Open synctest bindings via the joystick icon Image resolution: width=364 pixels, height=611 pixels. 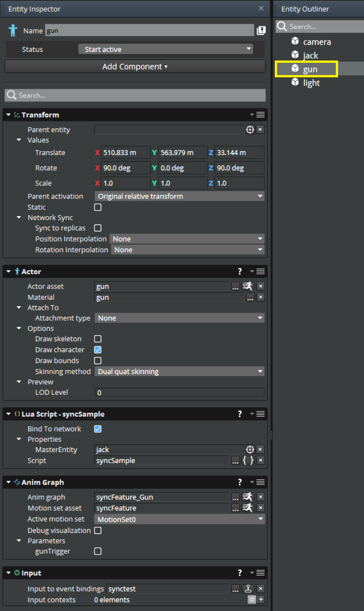coord(248,588)
